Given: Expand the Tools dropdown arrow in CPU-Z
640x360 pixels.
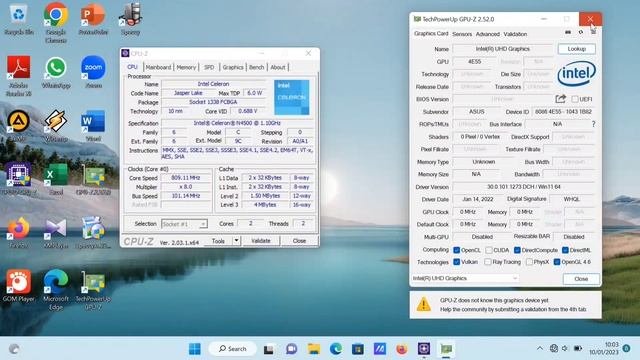Looking at the screenshot, I should (x=236, y=241).
